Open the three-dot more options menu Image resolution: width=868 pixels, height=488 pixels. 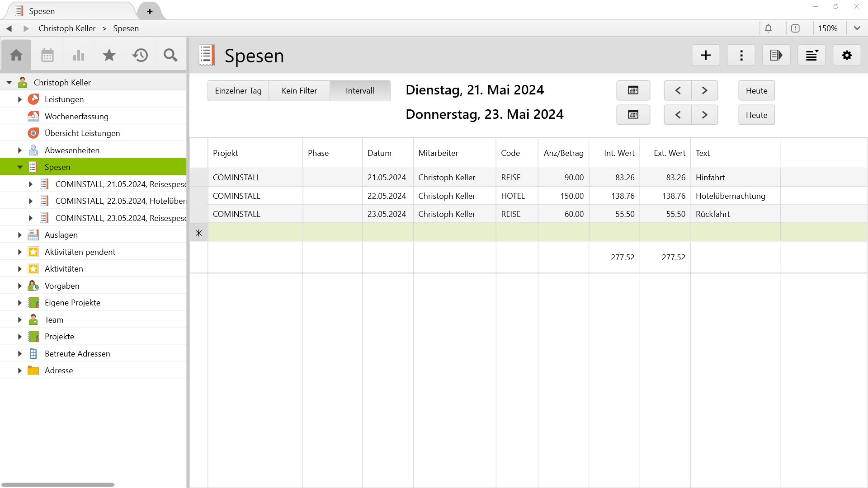[741, 55]
